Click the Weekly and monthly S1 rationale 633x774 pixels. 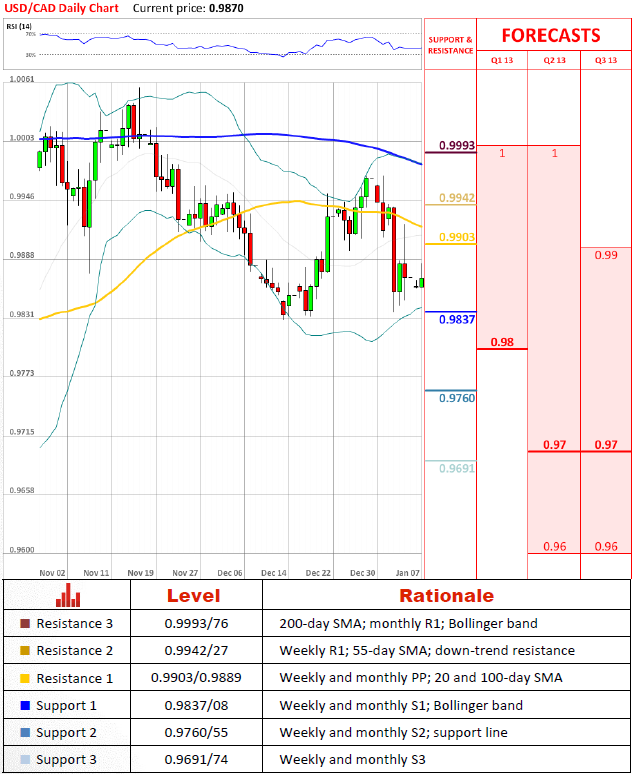tap(401, 706)
